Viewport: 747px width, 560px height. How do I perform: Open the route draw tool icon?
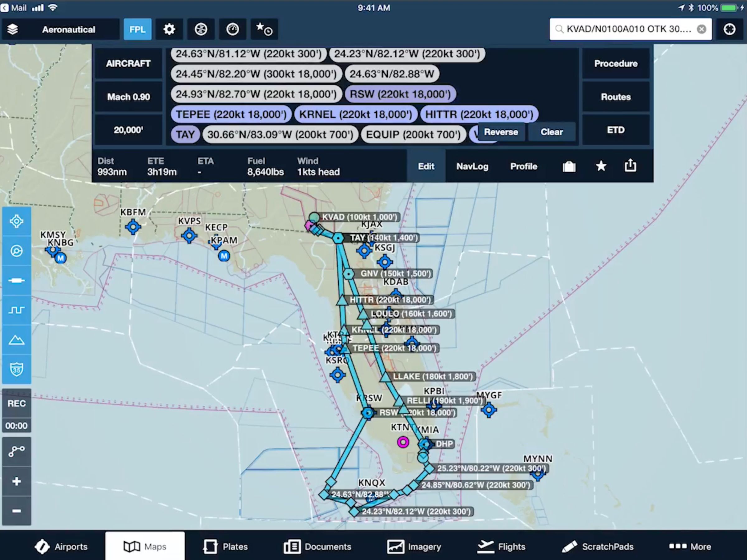[x=16, y=451]
